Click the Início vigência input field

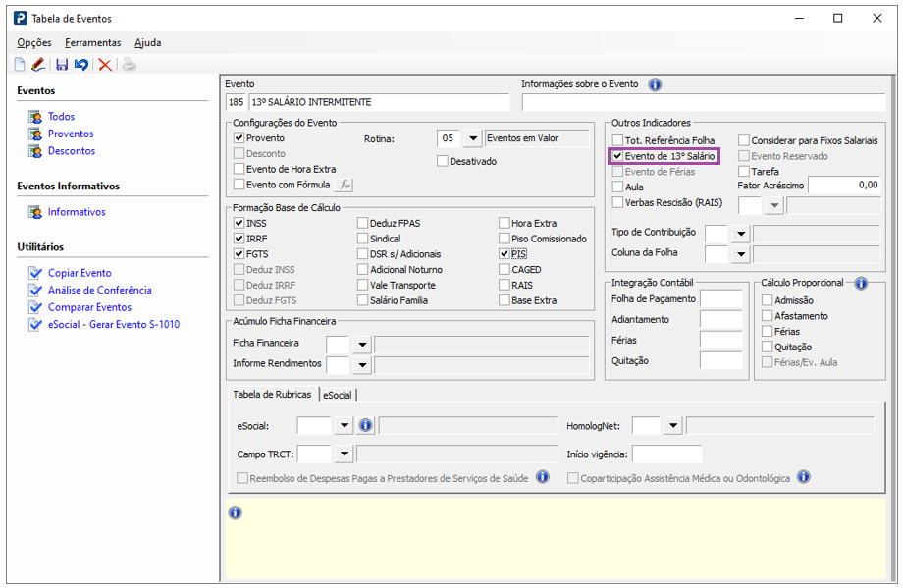pyautogui.click(x=666, y=454)
